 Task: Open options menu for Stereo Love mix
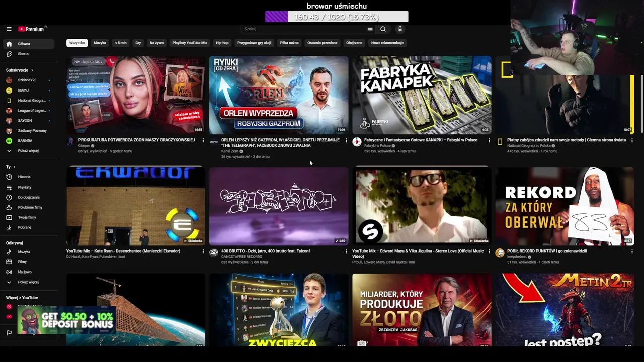point(489,251)
